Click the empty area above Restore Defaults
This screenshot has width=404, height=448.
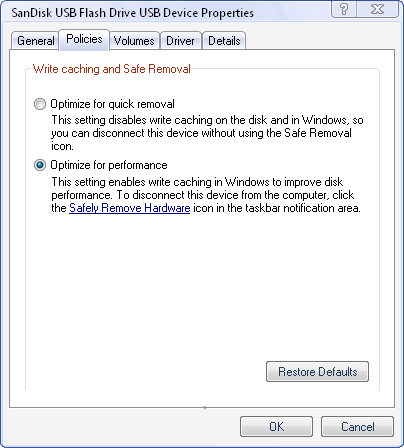click(x=202, y=287)
